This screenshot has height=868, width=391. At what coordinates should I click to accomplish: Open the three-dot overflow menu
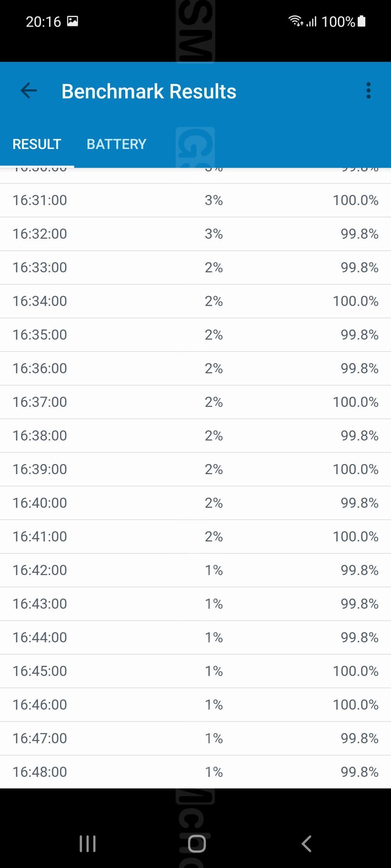pos(368,91)
